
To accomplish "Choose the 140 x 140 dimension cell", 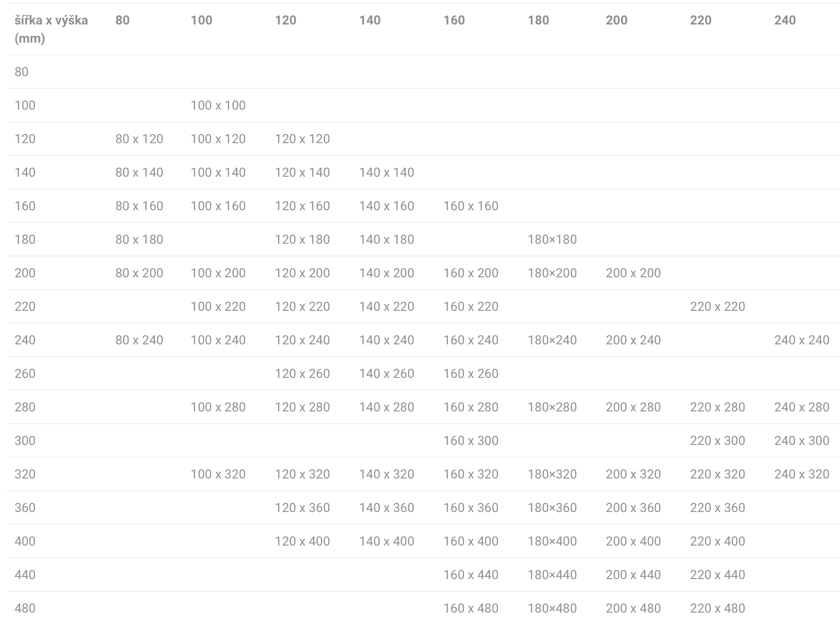I will tap(386, 172).
